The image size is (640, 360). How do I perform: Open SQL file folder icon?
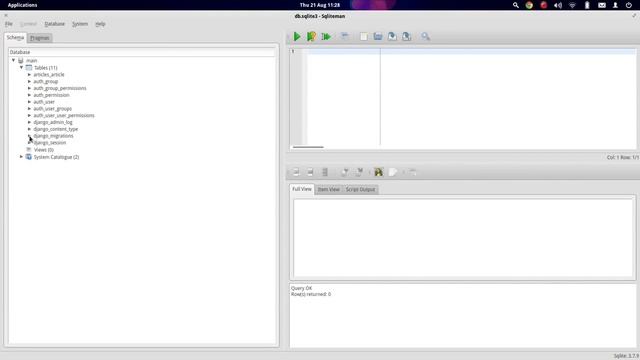(x=378, y=37)
